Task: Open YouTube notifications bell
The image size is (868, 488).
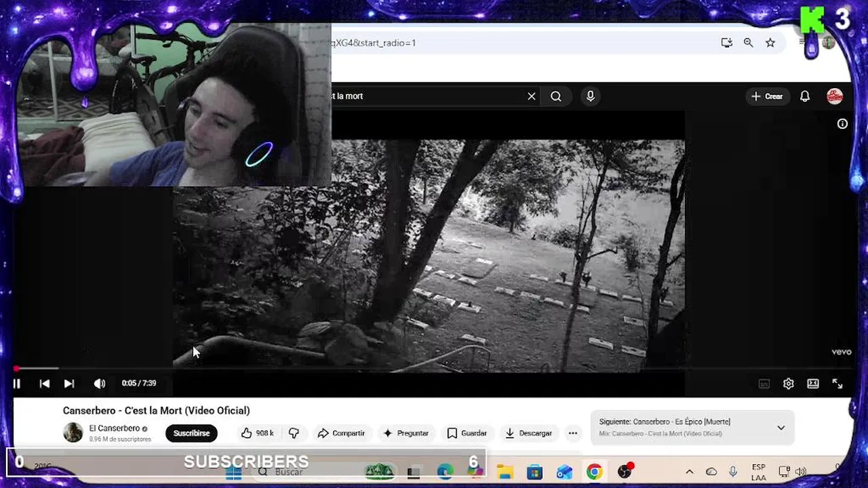Action: [805, 96]
